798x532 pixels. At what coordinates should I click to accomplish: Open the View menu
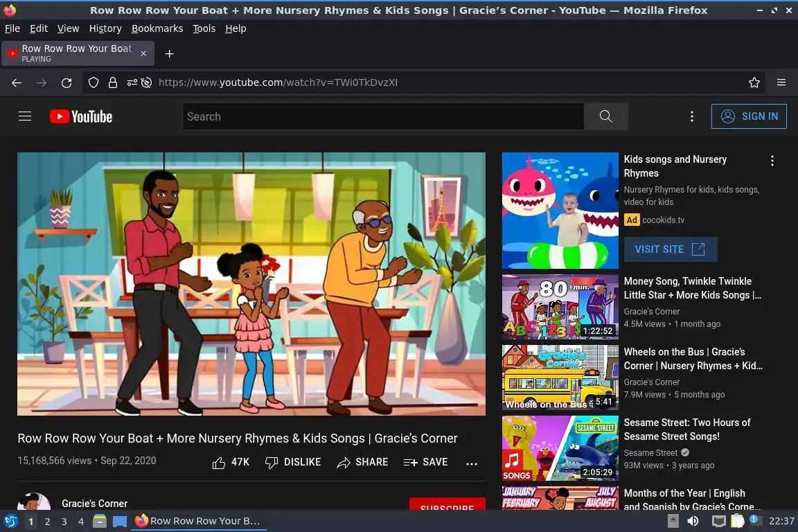click(68, 28)
